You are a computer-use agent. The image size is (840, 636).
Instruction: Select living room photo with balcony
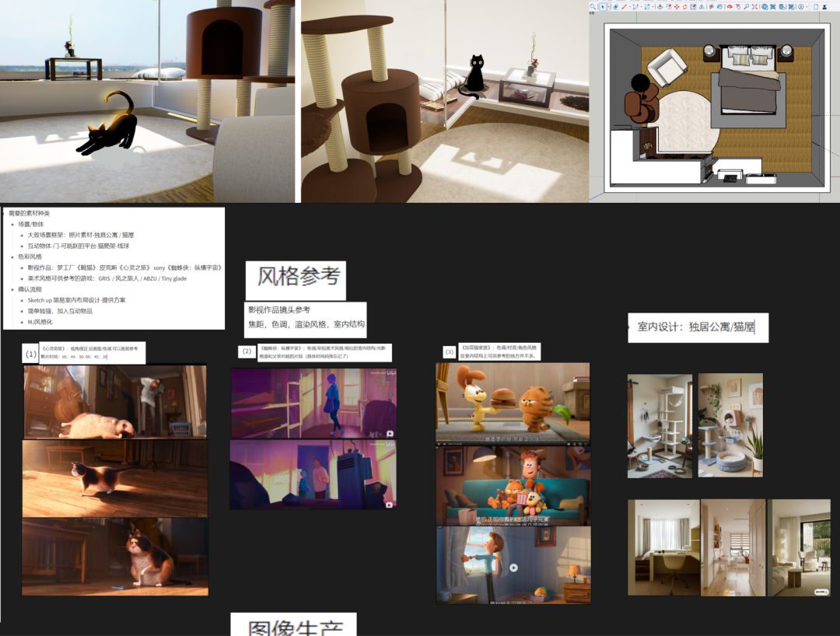(799, 547)
